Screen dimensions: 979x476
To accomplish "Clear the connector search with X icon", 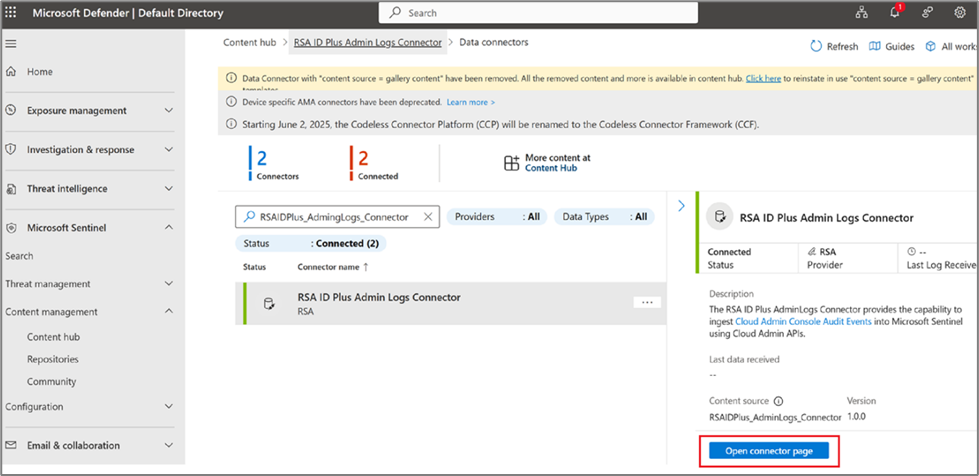I will coord(428,217).
